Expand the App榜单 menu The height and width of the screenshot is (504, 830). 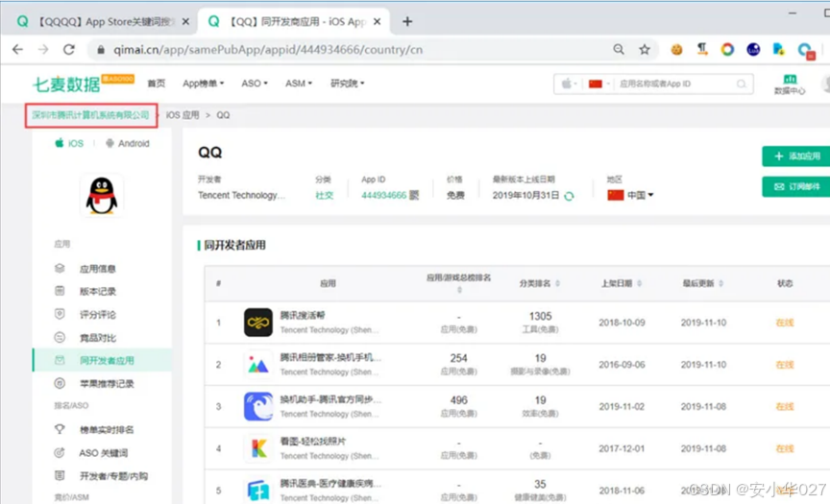click(204, 84)
